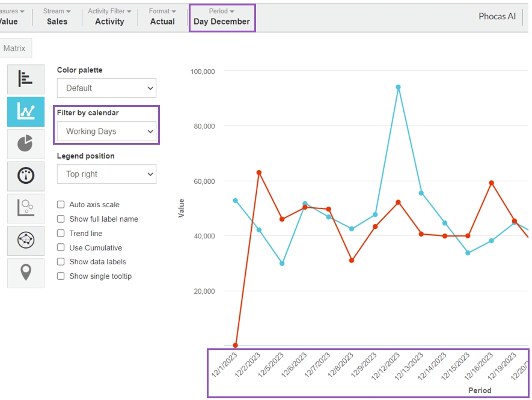The width and height of the screenshot is (532, 400).
Task: Turn on the Trend line checkbox
Action: (61, 234)
